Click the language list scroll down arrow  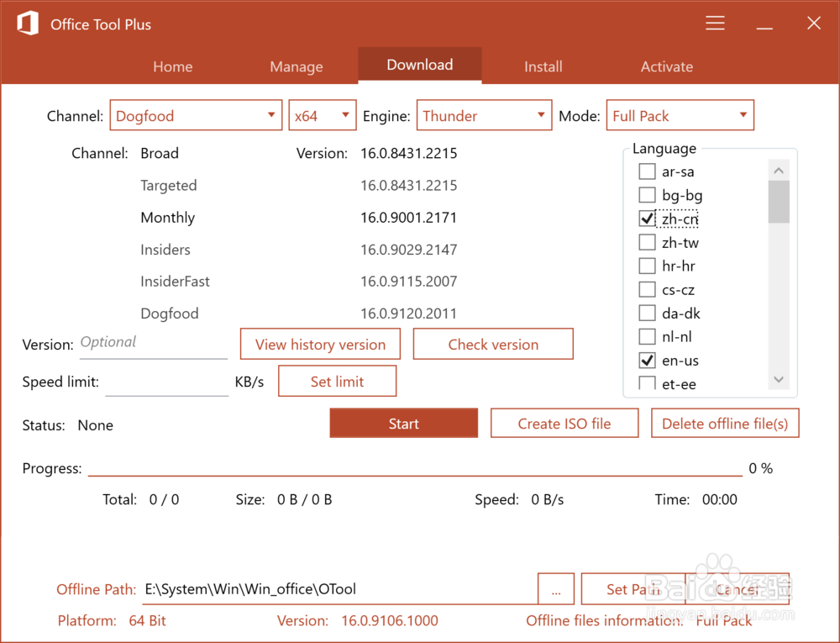[x=779, y=379]
